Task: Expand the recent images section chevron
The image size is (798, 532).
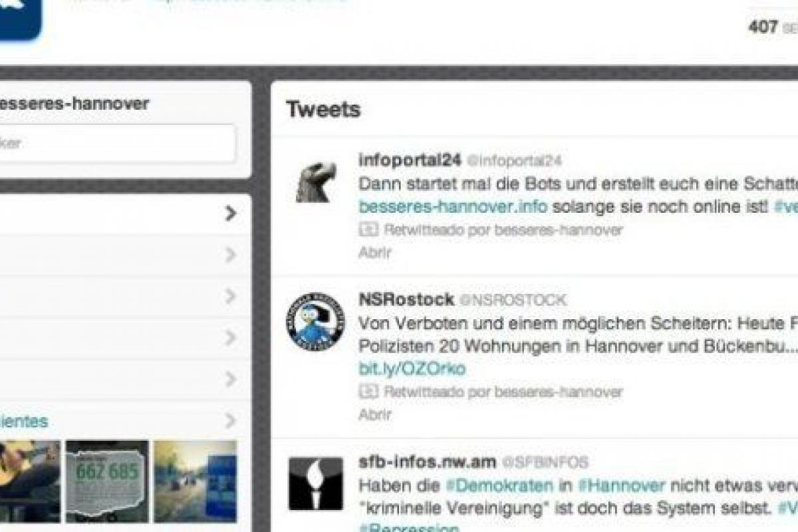Action: tap(230, 421)
